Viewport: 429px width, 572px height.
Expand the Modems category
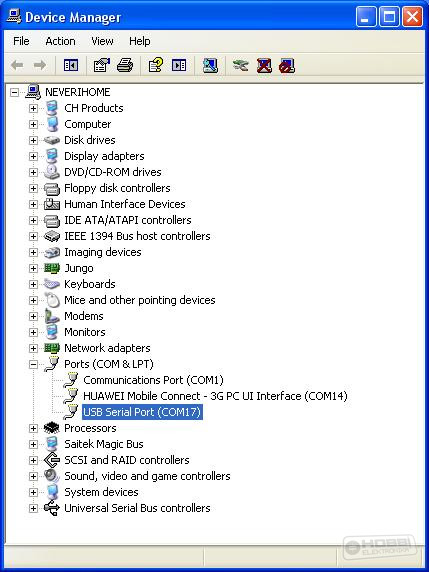[33, 316]
